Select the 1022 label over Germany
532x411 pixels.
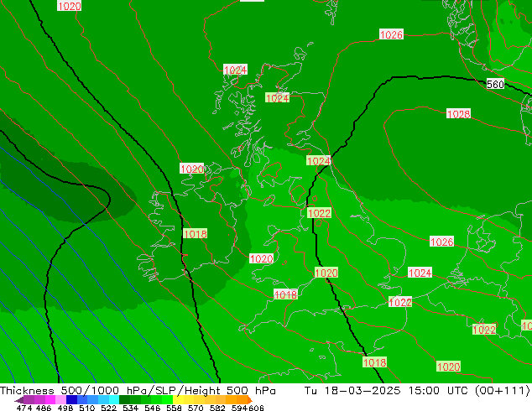pos(484,330)
